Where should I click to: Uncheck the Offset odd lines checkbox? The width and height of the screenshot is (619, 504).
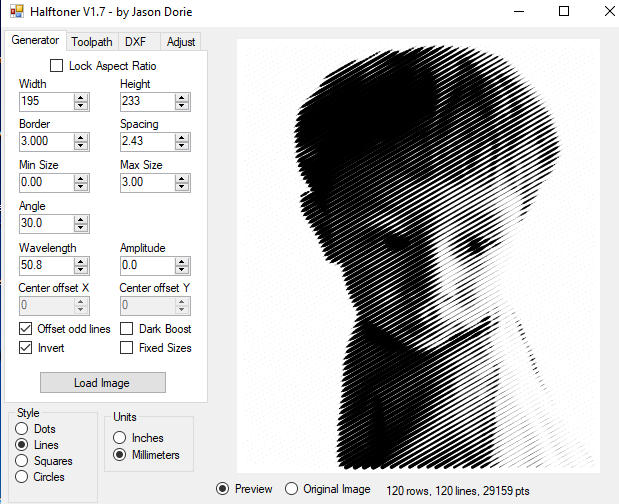(x=26, y=328)
